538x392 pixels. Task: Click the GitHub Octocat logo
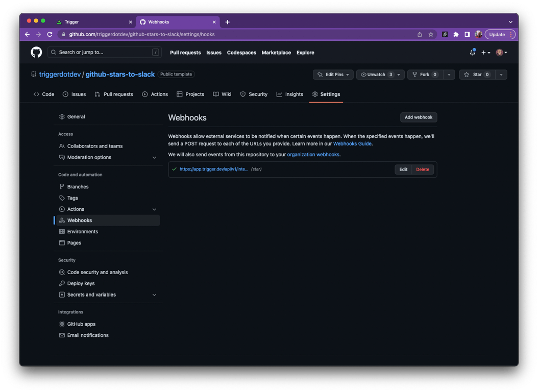click(x=36, y=52)
